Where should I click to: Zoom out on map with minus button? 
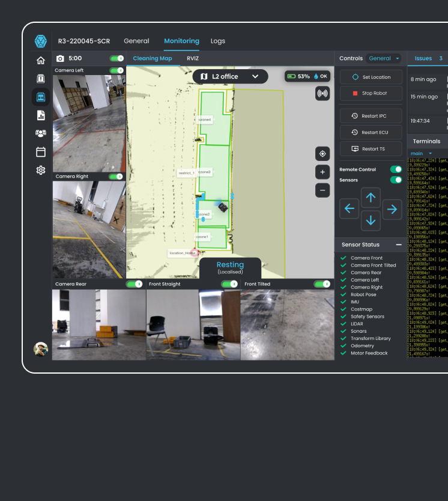322,190
